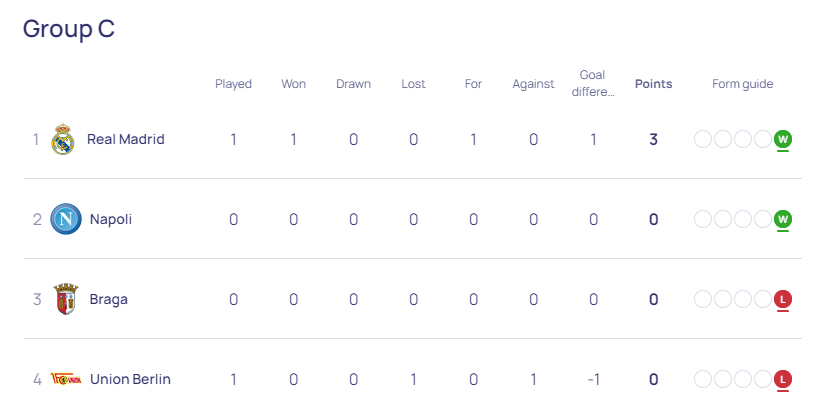The image size is (826, 417).
Task: Click the truncated Goal difference header
Action: 593,83
